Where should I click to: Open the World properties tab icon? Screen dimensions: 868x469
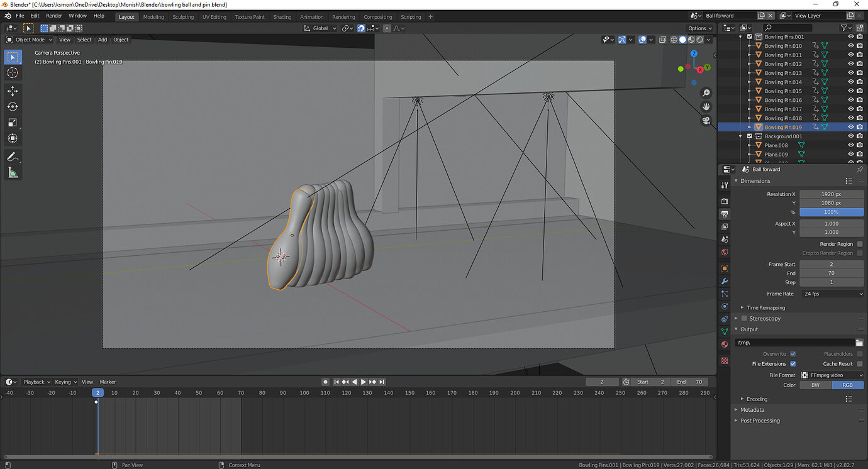coord(725,253)
